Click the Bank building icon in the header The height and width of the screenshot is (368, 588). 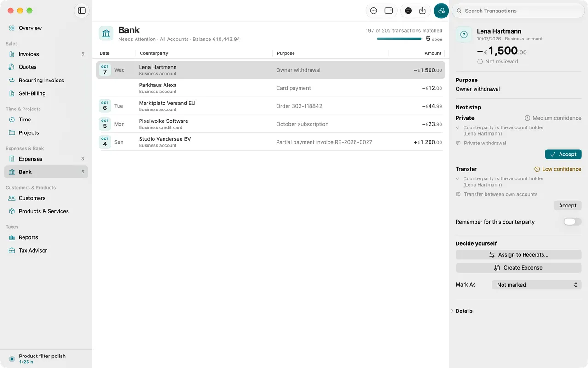pos(106,34)
